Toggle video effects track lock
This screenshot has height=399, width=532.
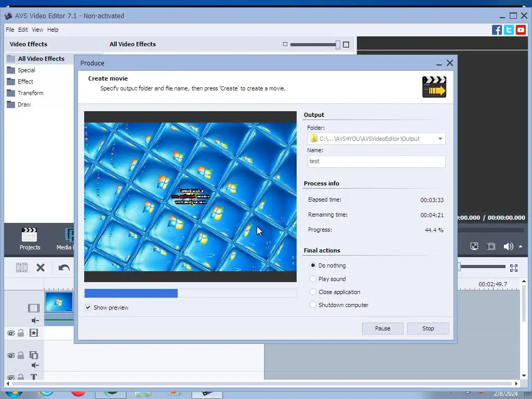click(x=21, y=333)
